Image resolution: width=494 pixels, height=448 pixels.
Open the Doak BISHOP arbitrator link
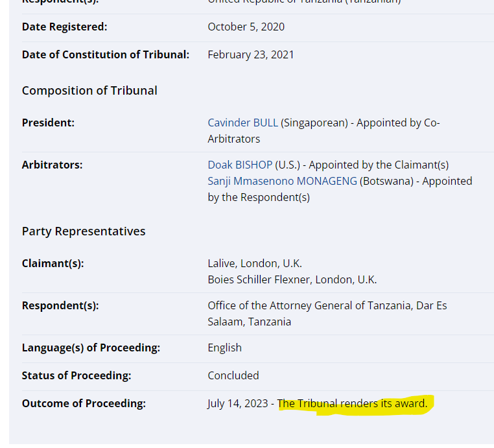point(240,165)
